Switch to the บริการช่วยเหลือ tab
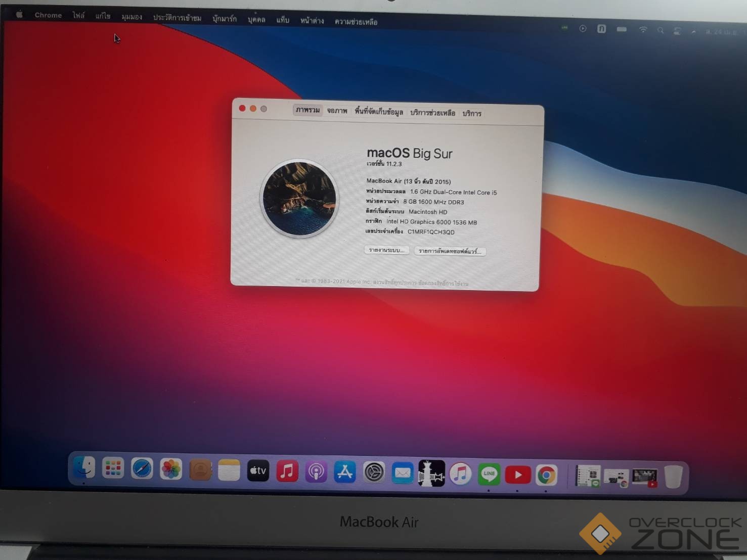Image resolution: width=747 pixels, height=560 pixels. coord(432,113)
